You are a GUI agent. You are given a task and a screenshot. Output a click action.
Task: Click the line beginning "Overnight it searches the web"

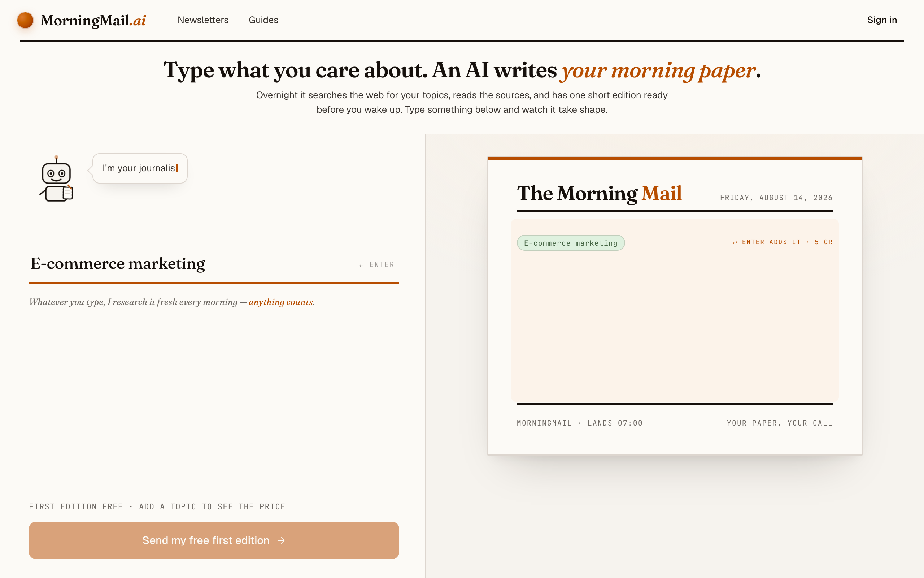[x=462, y=95]
